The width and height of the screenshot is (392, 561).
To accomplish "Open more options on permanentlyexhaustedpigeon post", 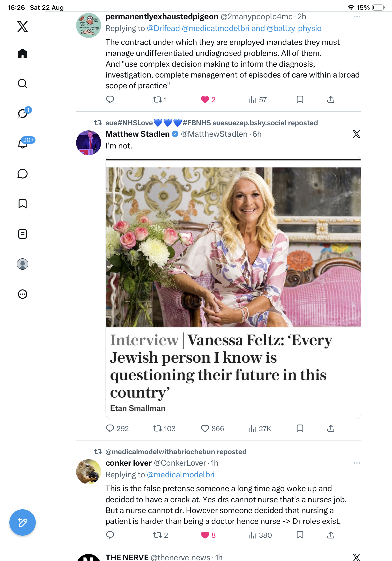I will [357, 17].
